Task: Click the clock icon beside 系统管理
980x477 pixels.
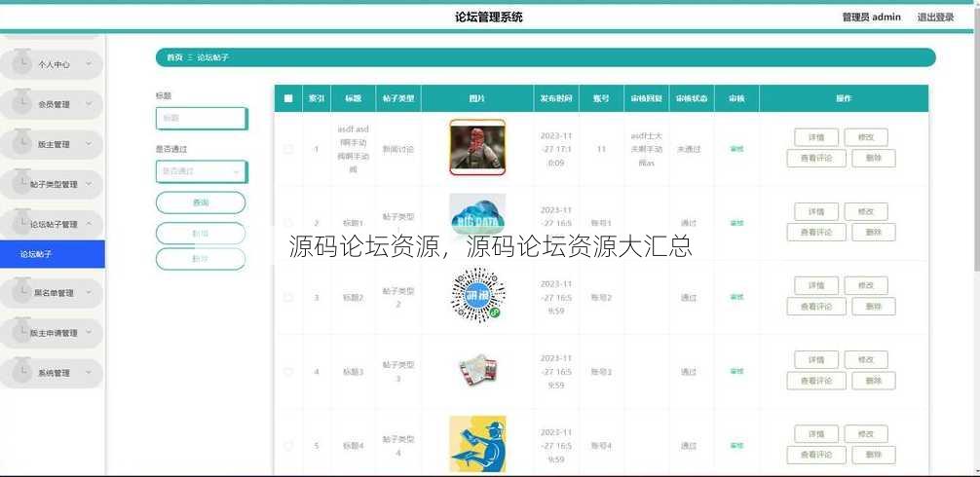Action: [x=21, y=372]
